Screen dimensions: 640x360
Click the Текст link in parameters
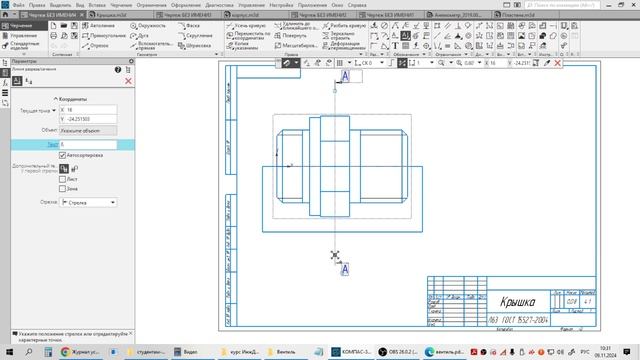(x=53, y=144)
